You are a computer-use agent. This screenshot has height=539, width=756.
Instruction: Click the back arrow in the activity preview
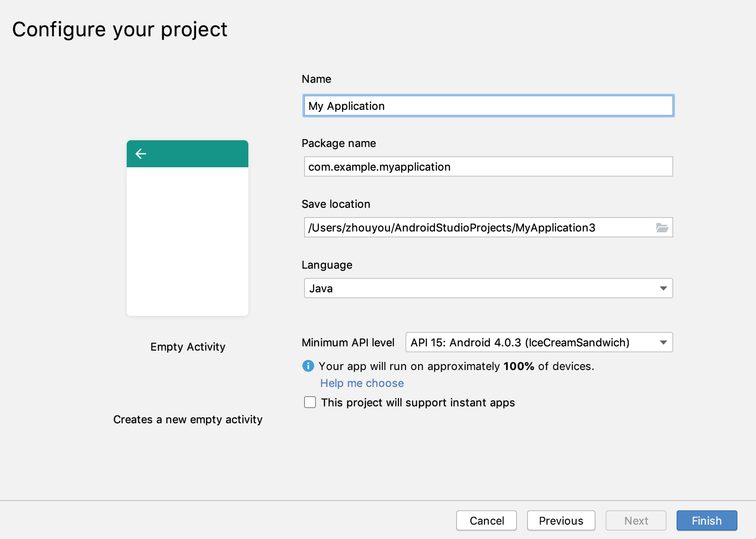141,154
